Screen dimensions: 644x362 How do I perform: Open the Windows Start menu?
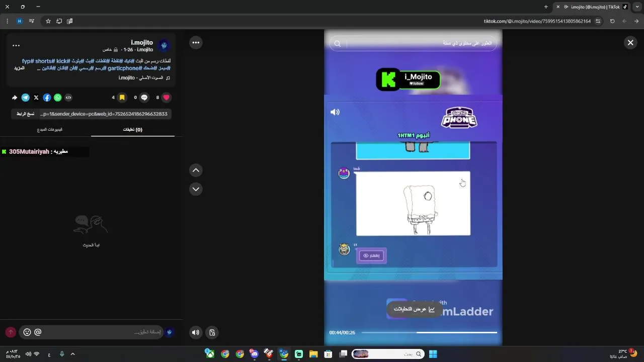433,354
